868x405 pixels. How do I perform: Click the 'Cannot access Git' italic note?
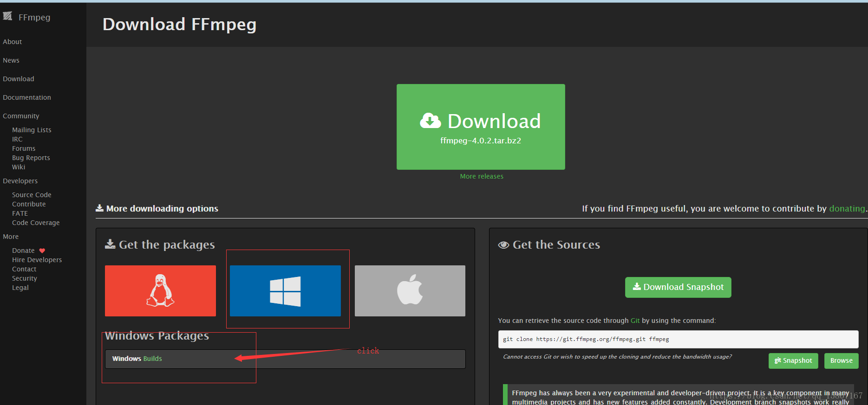click(x=617, y=357)
